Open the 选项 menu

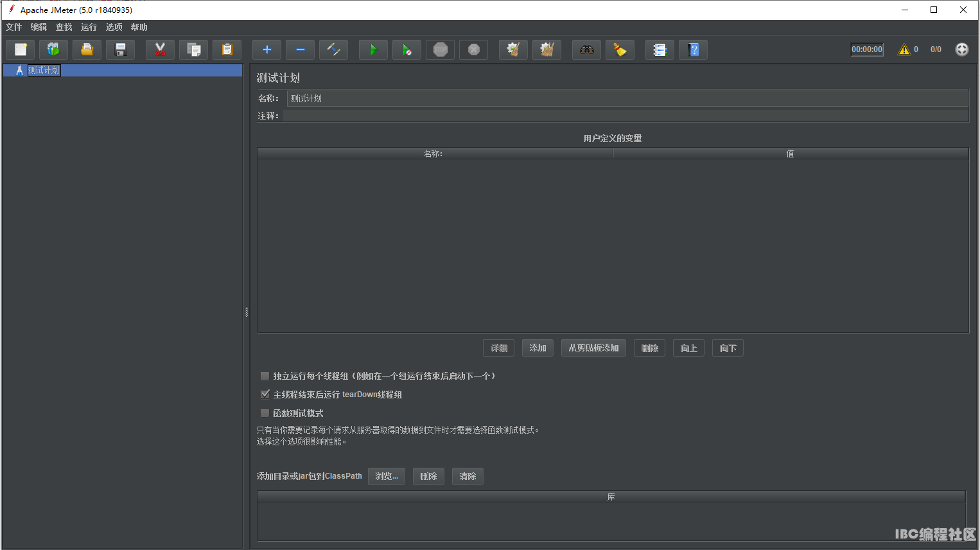click(114, 27)
